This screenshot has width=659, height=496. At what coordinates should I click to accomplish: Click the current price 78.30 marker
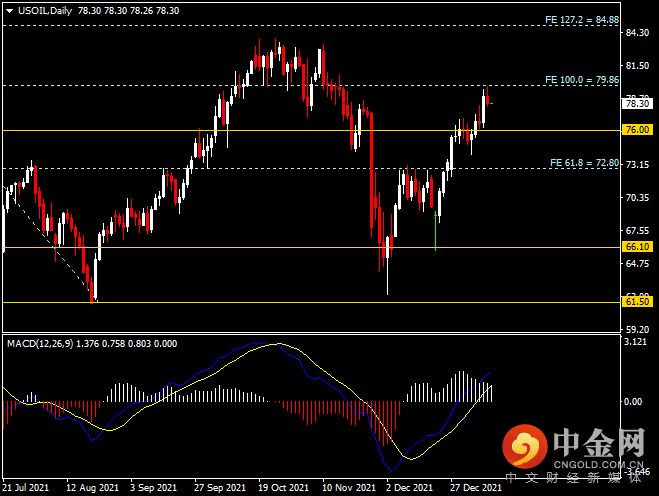pos(637,103)
